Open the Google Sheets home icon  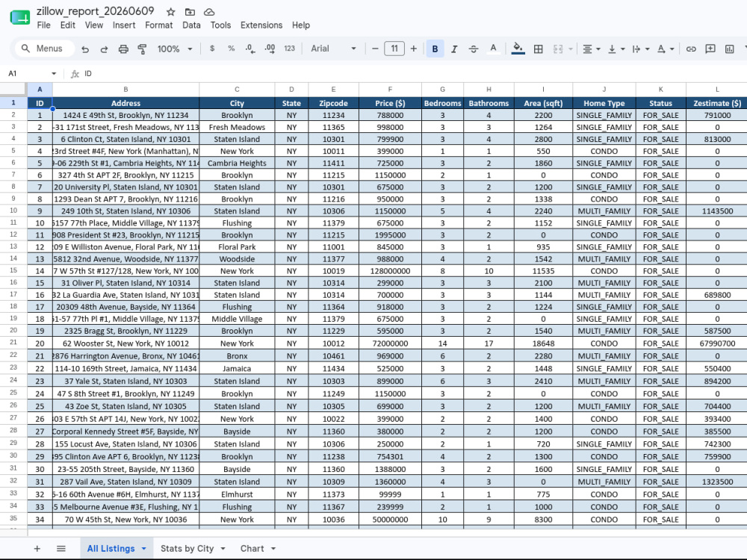coord(19,18)
